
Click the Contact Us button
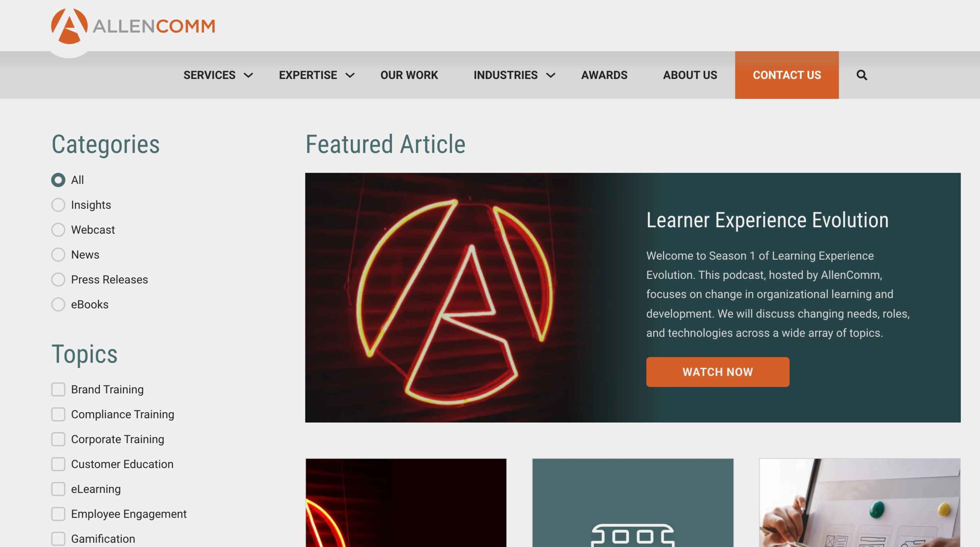tap(787, 75)
